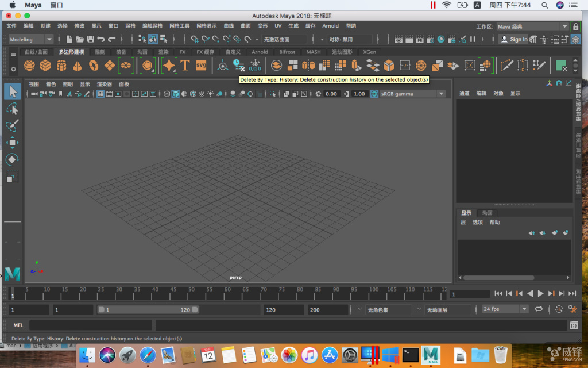
Task: Open the Maya 经典 workspace dropdown
Action: click(532, 26)
